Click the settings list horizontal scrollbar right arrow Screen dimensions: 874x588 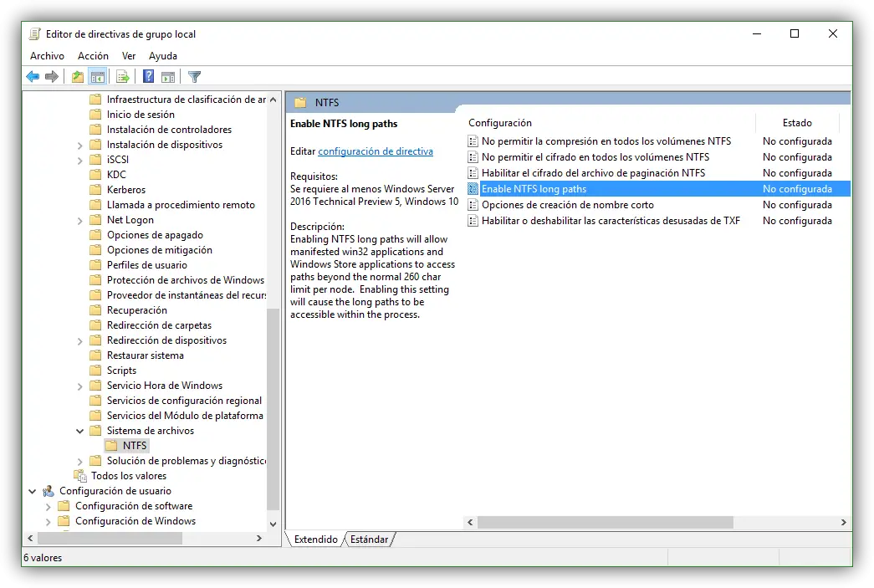843,522
